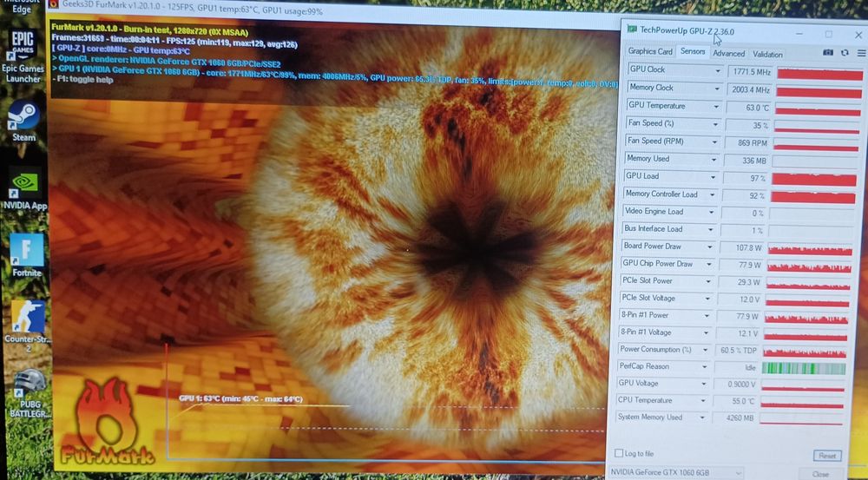
Task: Select the Fortnite desktop icon
Action: [27, 255]
